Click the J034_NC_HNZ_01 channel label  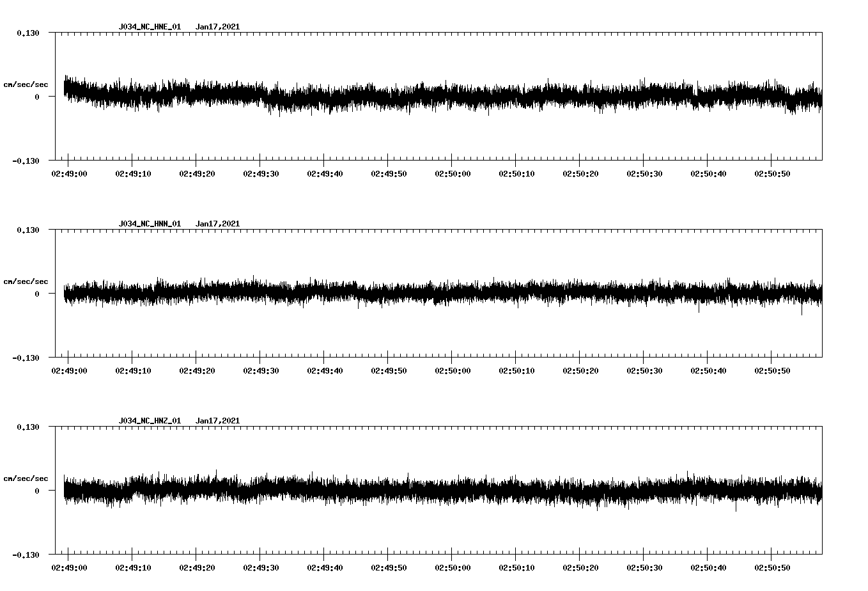pos(149,420)
